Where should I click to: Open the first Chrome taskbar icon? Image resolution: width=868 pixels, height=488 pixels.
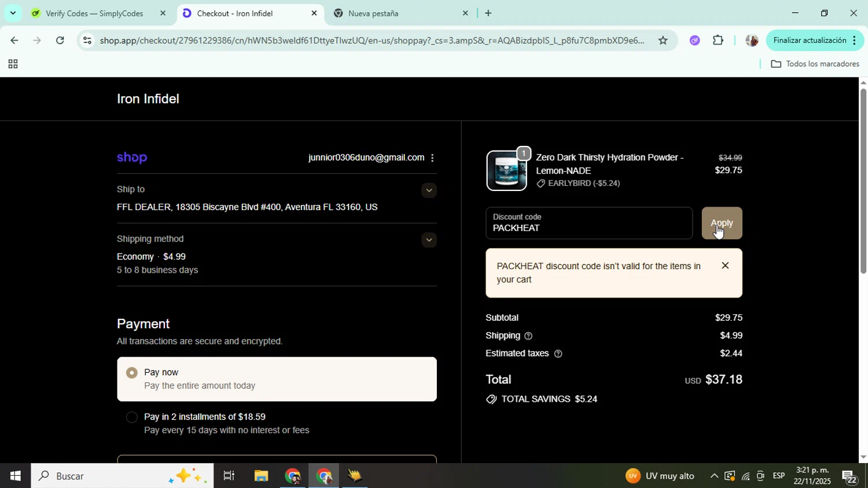tap(293, 476)
